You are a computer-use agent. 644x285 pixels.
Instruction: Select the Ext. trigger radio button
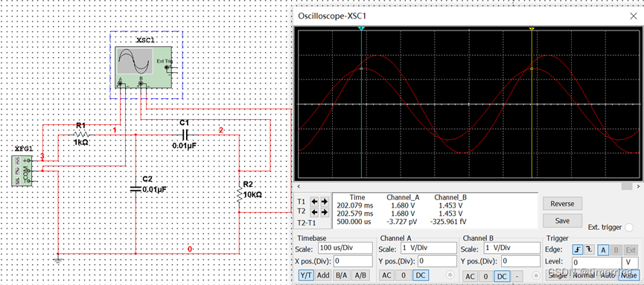click(x=628, y=227)
